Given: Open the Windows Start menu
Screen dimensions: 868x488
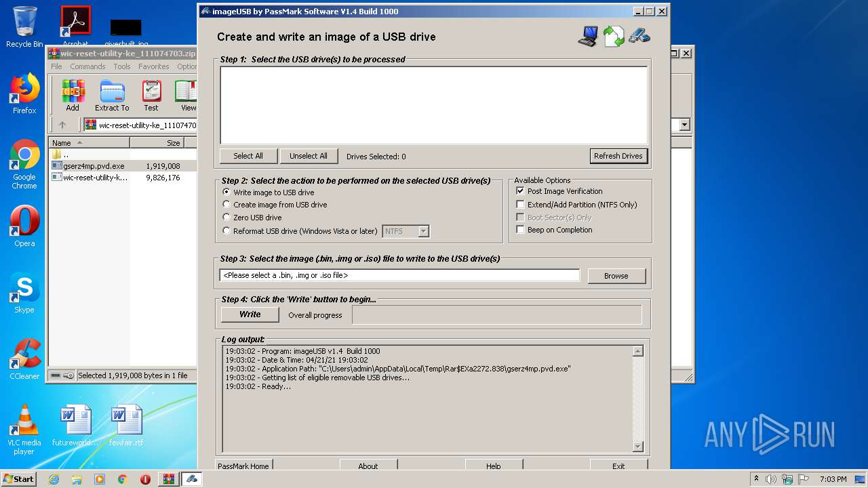Looking at the screenshot, I should [19, 479].
